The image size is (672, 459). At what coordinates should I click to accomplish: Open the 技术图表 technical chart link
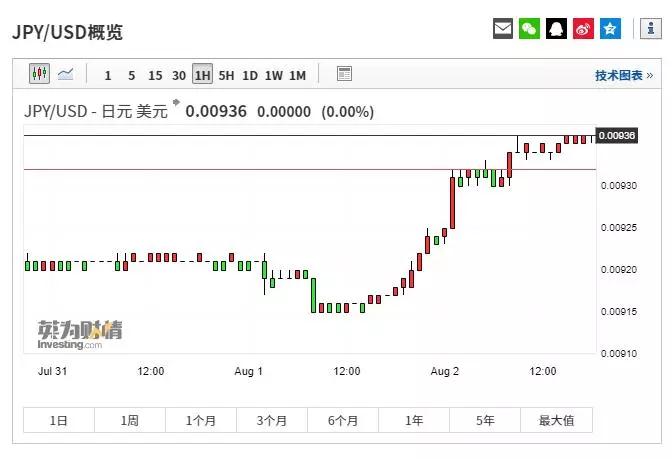[623, 75]
